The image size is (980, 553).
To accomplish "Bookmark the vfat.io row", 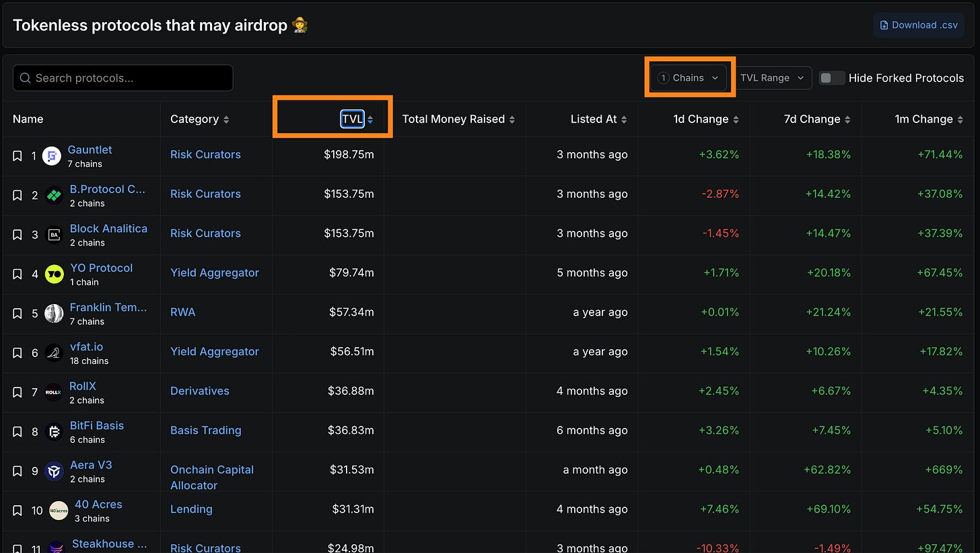I will (x=17, y=353).
